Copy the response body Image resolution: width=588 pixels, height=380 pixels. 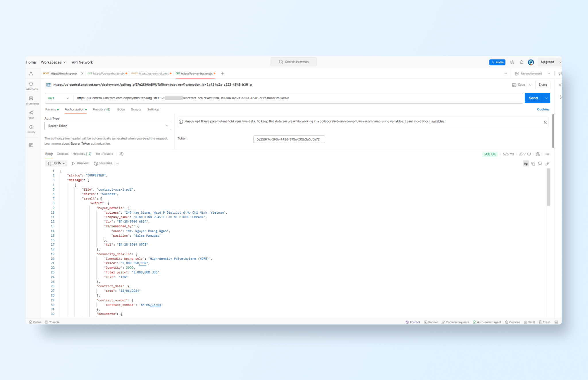tap(533, 163)
